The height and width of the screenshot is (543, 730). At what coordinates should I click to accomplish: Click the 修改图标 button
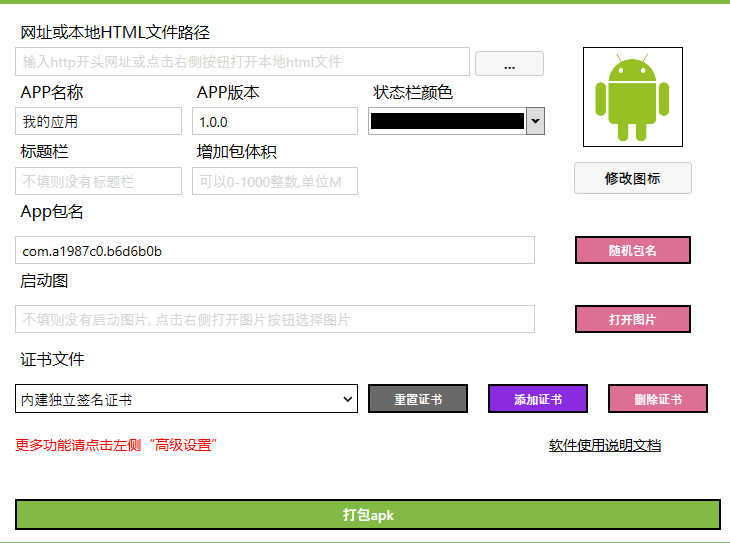point(633,178)
